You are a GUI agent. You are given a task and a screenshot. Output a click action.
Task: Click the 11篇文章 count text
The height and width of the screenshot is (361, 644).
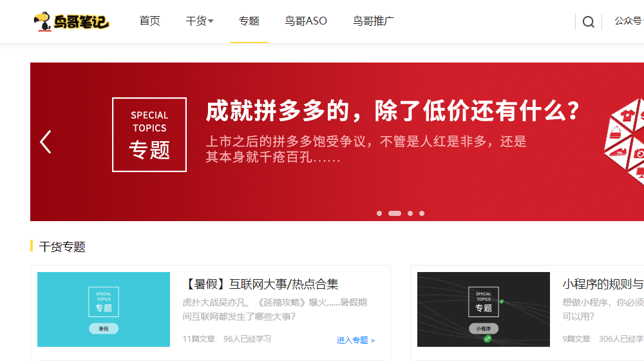click(199, 339)
